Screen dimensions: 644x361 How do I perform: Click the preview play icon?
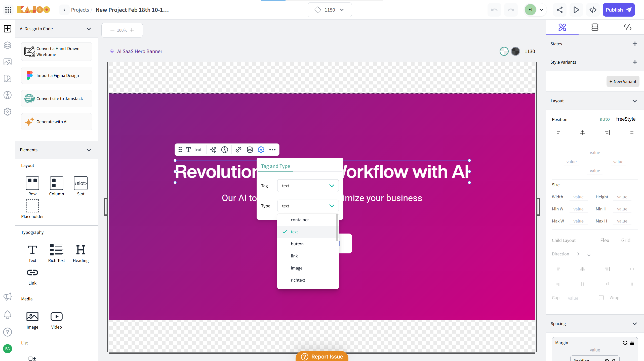coord(576,10)
